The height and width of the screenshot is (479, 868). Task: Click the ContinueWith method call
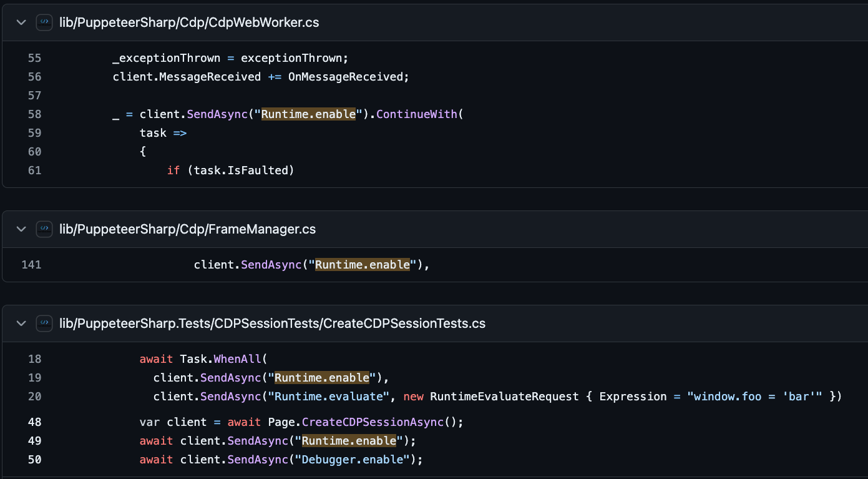417,114
